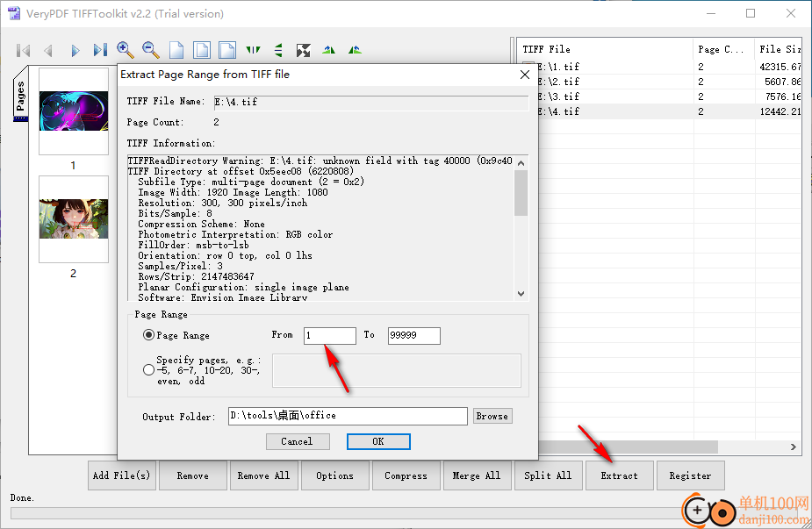
Task: Click the Remove All button
Action: coord(263,475)
